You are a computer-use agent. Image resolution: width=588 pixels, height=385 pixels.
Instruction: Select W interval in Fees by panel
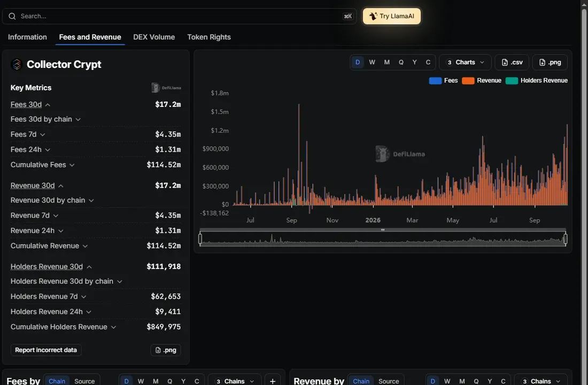[x=141, y=381]
